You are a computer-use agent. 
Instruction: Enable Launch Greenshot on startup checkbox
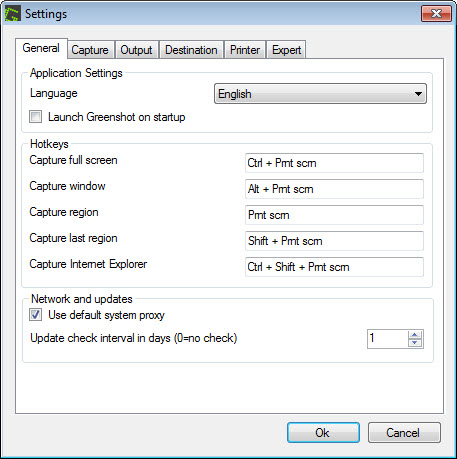[35, 117]
